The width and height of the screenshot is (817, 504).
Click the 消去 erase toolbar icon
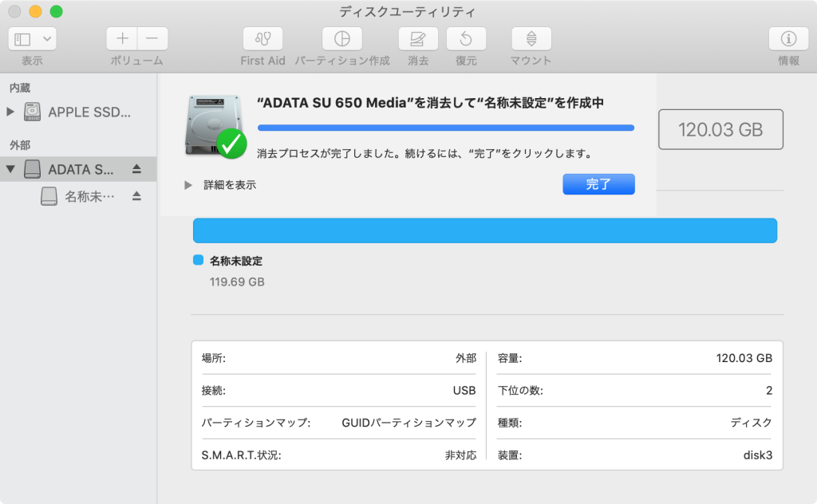point(418,38)
